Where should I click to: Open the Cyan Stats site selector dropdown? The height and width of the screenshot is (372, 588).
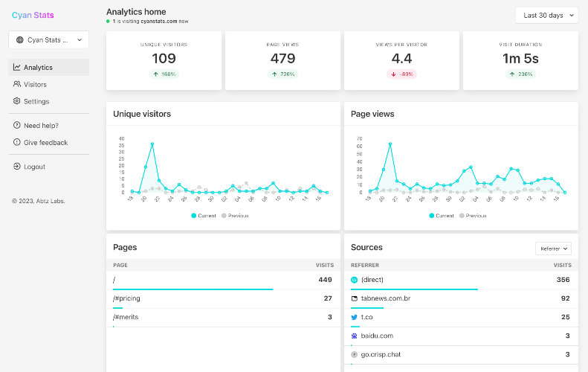coord(49,39)
